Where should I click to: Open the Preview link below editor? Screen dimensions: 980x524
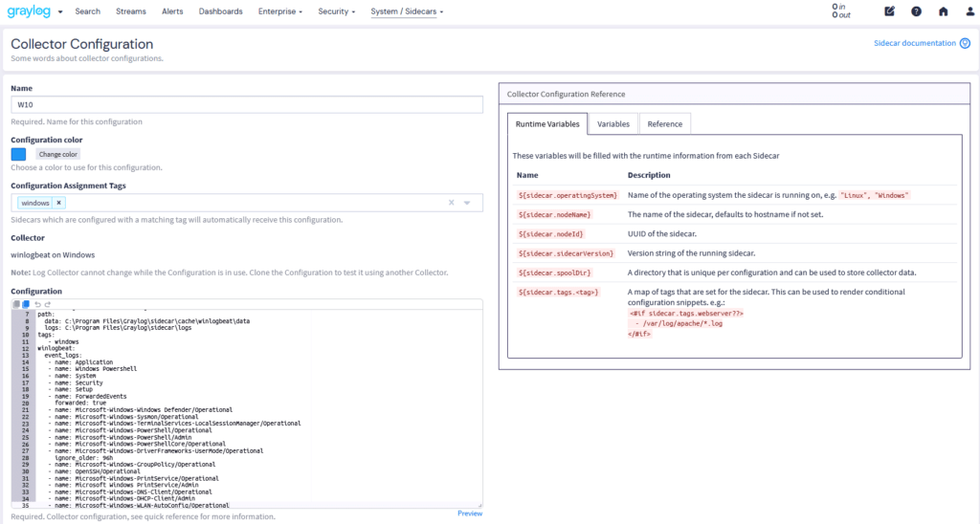(x=470, y=513)
